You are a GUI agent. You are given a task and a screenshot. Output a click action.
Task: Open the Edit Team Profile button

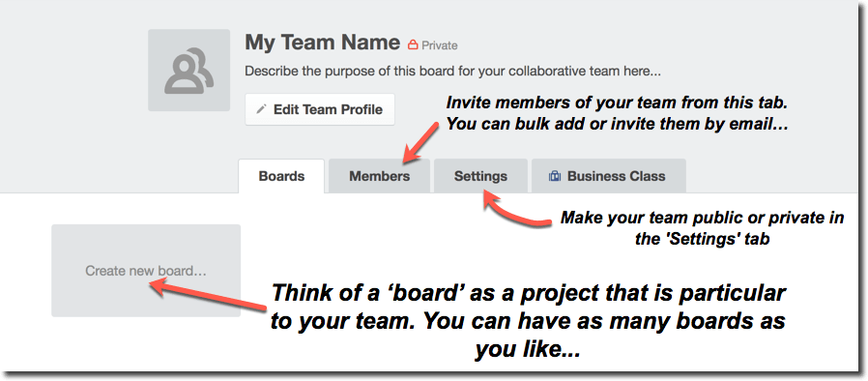point(320,109)
